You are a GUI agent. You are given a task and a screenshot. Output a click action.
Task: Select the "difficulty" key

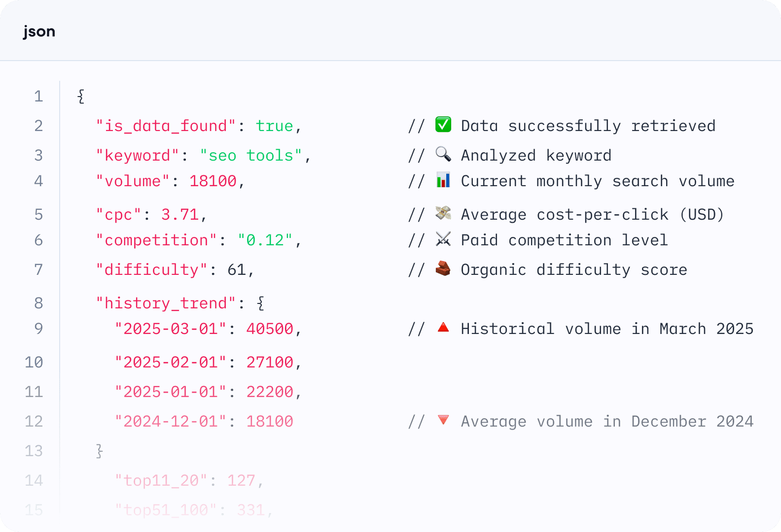(151, 270)
